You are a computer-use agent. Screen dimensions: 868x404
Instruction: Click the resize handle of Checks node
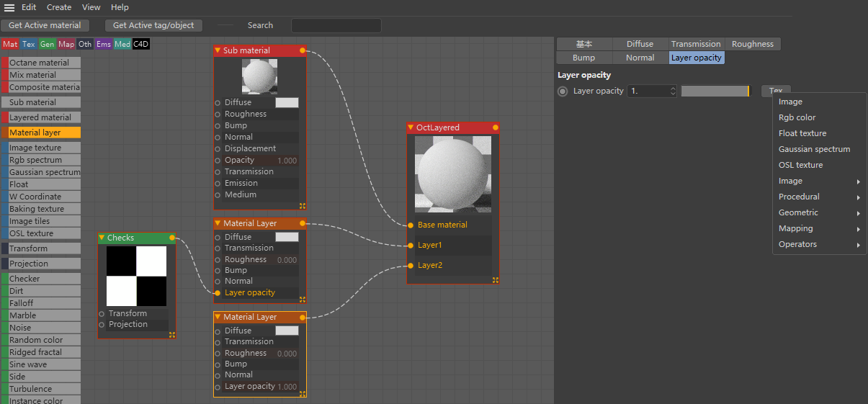[x=172, y=335]
